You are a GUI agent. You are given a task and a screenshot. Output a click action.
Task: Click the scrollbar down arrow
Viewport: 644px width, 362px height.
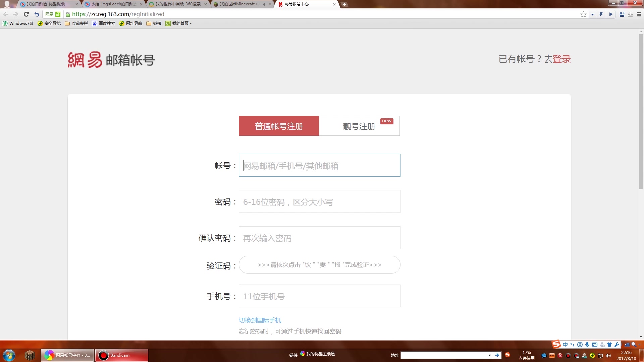tap(641, 337)
